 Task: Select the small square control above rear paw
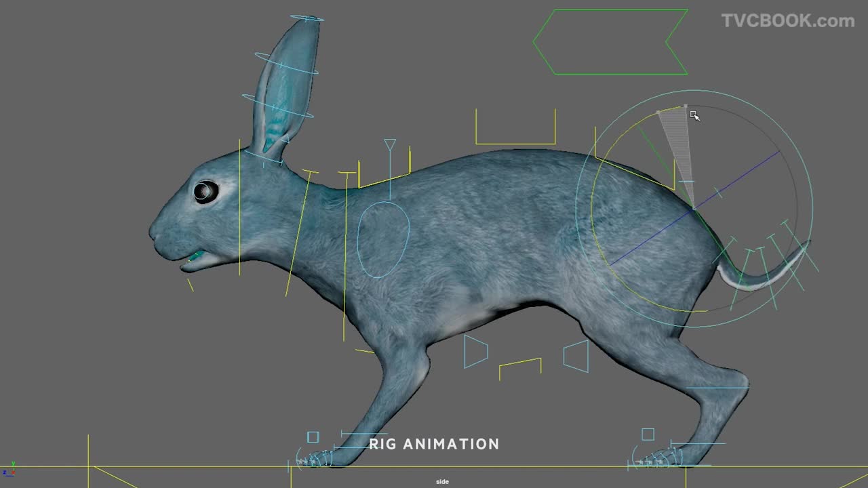(x=648, y=434)
